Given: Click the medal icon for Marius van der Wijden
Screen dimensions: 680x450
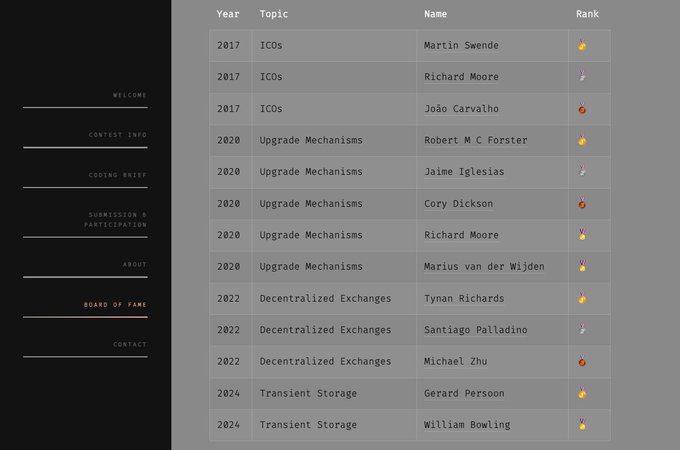Looking at the screenshot, I should pyautogui.click(x=582, y=266).
